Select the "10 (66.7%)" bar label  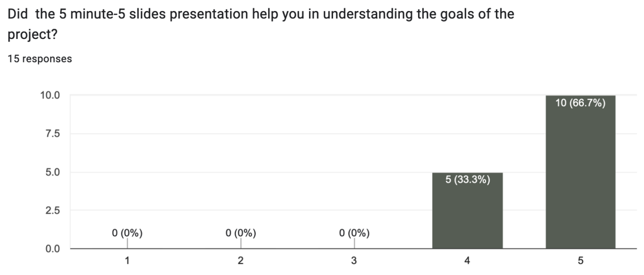point(580,103)
